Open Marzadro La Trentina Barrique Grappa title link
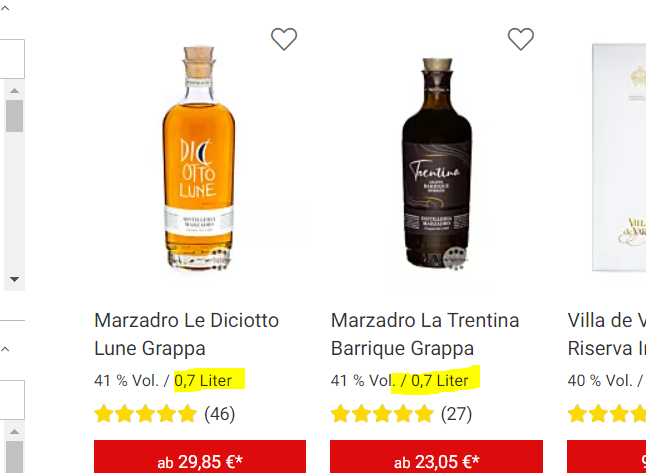 tap(425, 334)
